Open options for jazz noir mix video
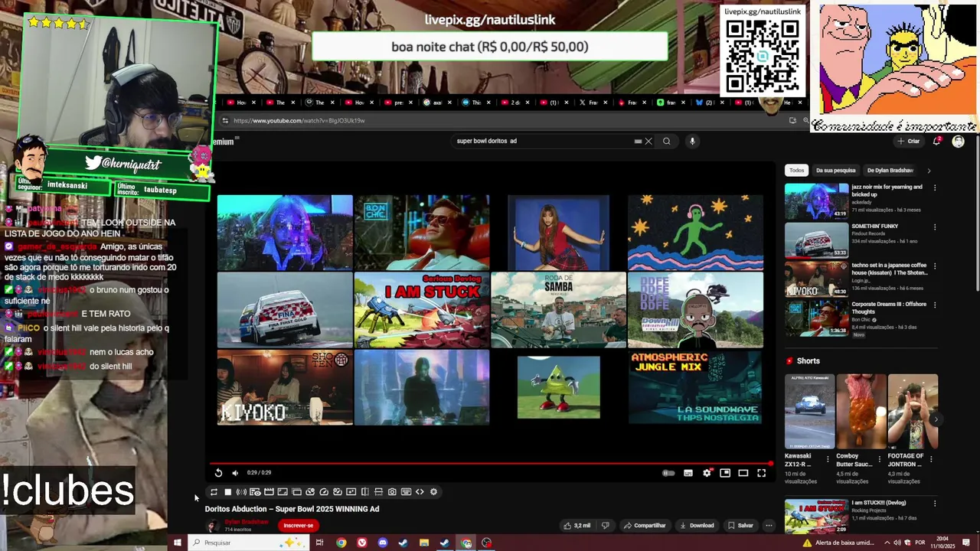Screen dimensions: 980x551 pos(934,188)
